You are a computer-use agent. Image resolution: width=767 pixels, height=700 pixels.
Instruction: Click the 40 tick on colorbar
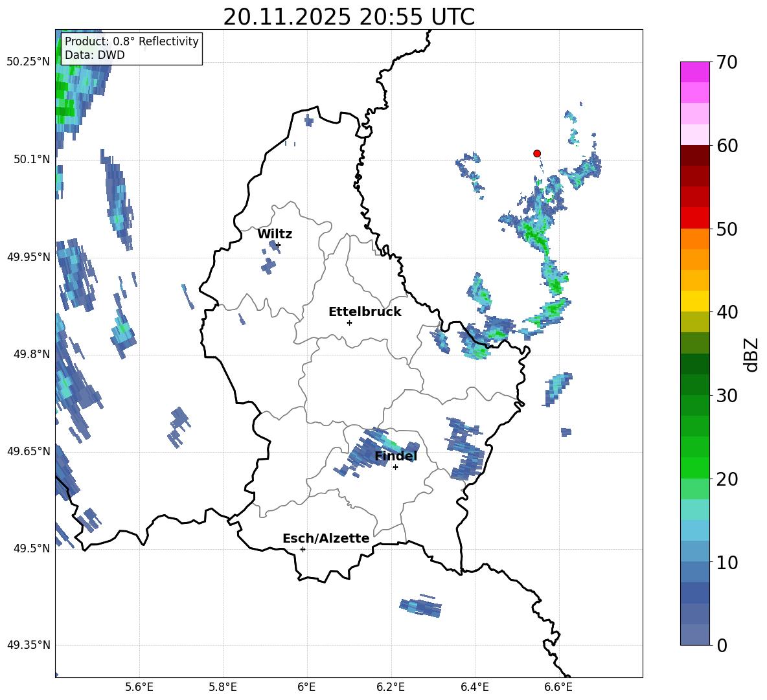click(x=727, y=312)
